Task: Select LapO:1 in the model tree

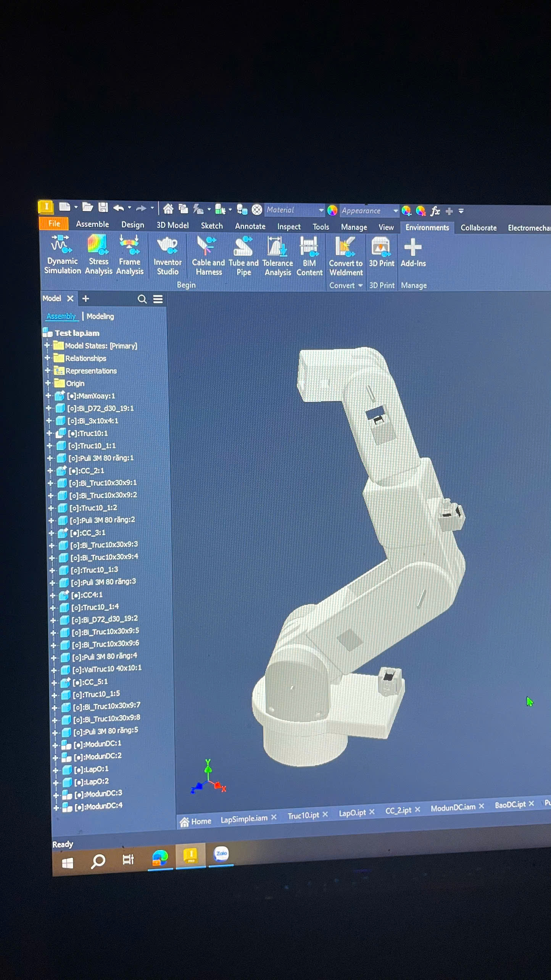Action: tap(91, 769)
